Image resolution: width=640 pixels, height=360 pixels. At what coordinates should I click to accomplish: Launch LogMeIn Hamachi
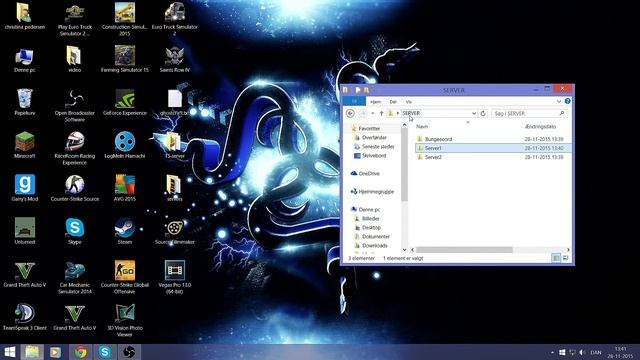click(x=124, y=145)
